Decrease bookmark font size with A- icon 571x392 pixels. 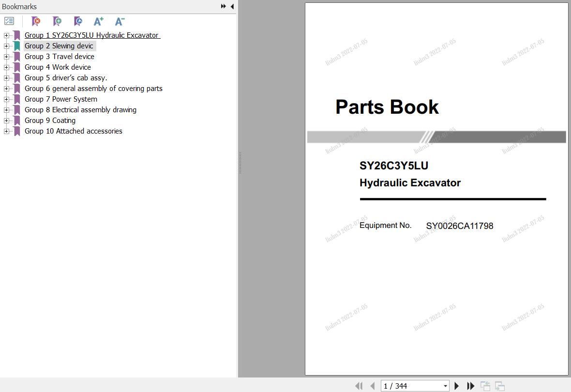point(120,21)
